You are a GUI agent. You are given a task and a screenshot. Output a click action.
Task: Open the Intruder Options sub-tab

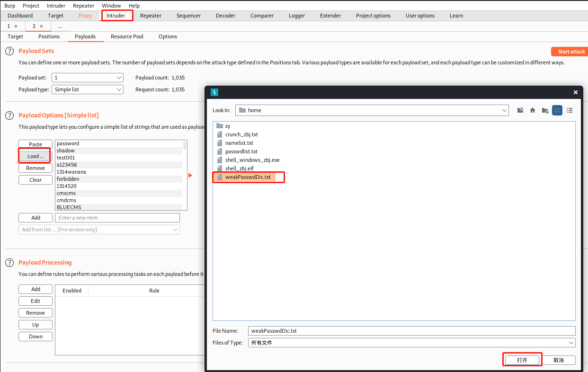click(168, 36)
